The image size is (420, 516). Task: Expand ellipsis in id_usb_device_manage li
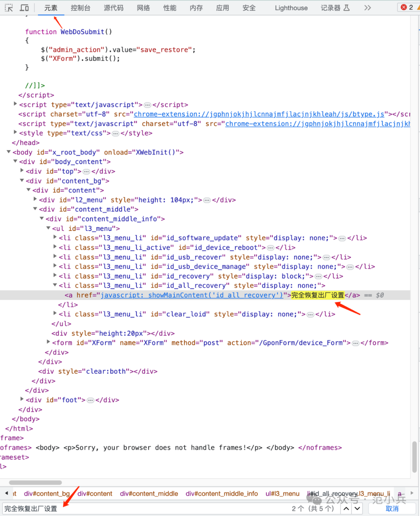[x=350, y=267]
